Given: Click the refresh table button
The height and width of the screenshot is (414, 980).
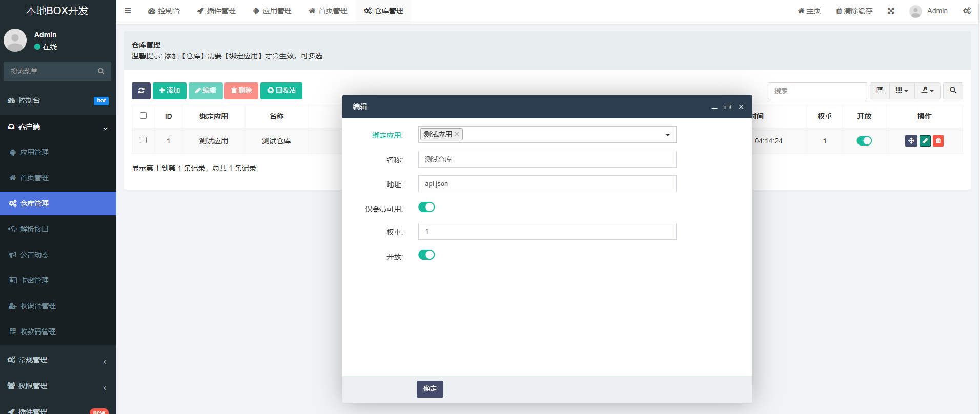Looking at the screenshot, I should 141,91.
